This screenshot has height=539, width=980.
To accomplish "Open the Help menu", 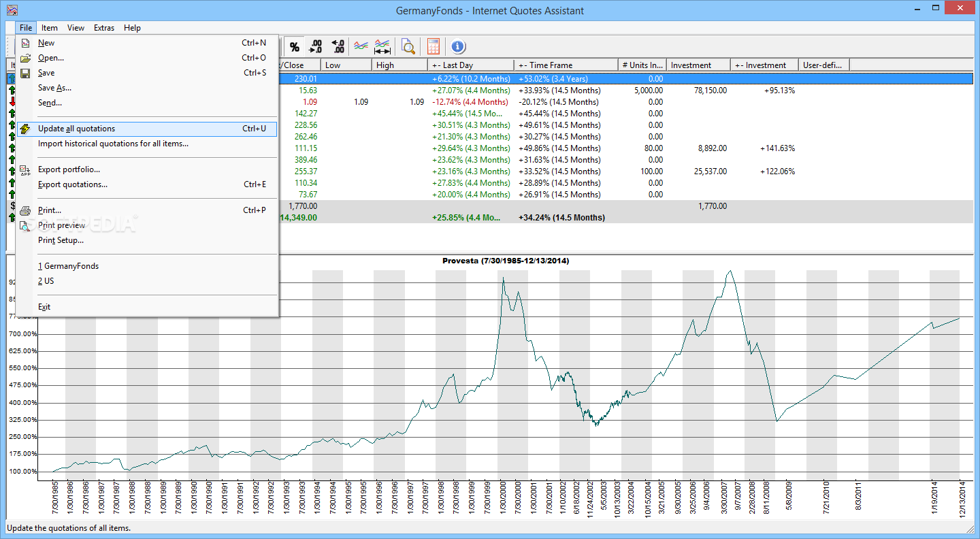I will coord(132,28).
